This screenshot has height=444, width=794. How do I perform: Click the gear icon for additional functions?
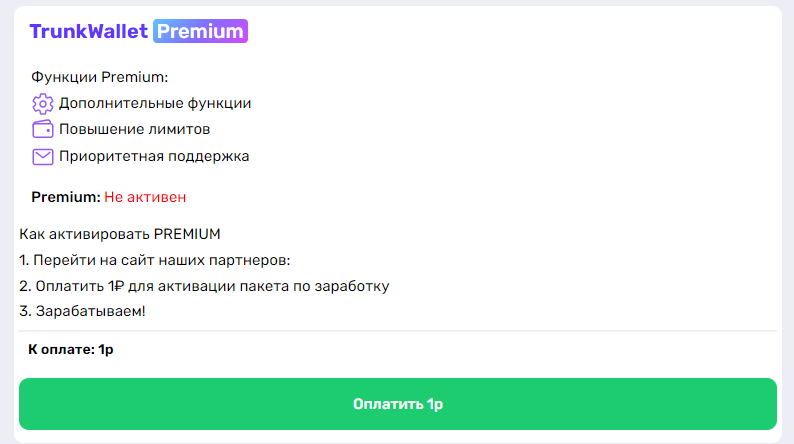42,103
